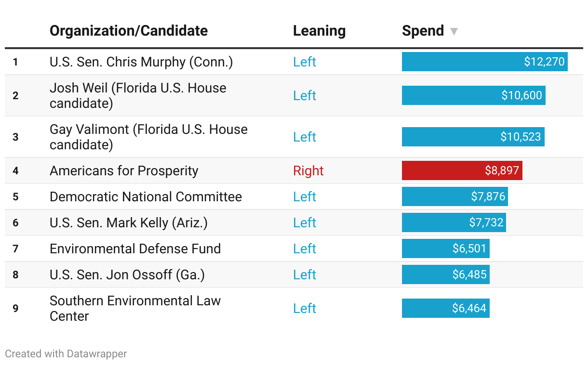Click the red $8,897 spend bar
Screen dimensions: 588x365
click(462, 171)
